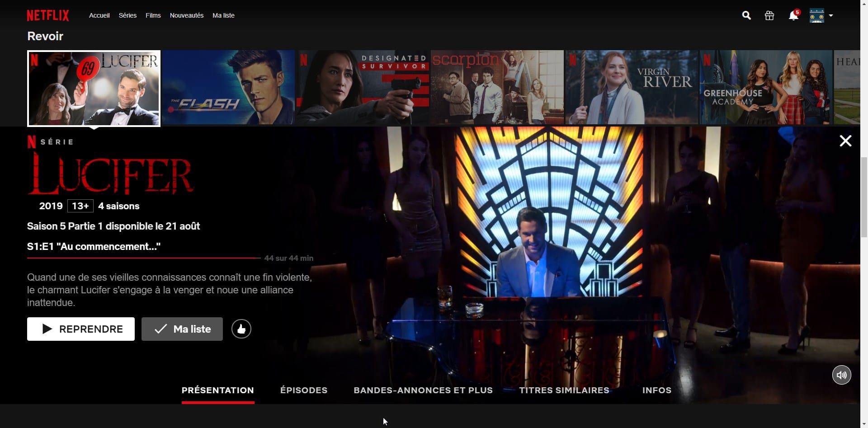Open Nouveautés in the nav
868x428 pixels.
[x=187, y=15]
